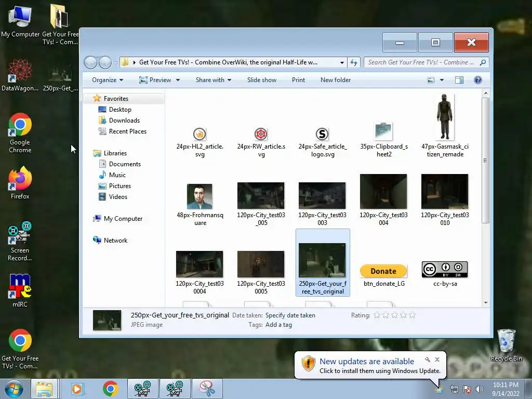
Task: Open Music library in navigation pane
Action: coord(117,175)
